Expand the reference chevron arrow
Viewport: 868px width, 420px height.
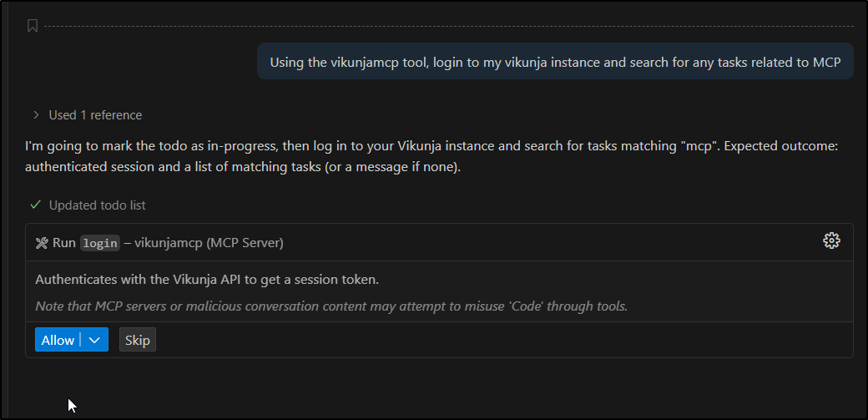click(36, 115)
